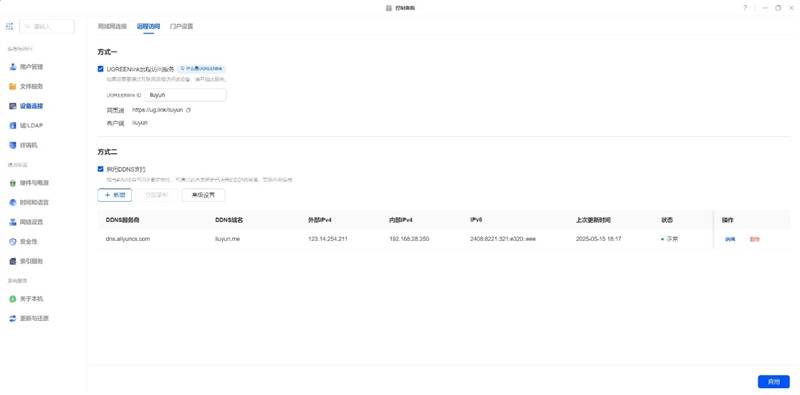Click the help question mark icon

coord(745,8)
